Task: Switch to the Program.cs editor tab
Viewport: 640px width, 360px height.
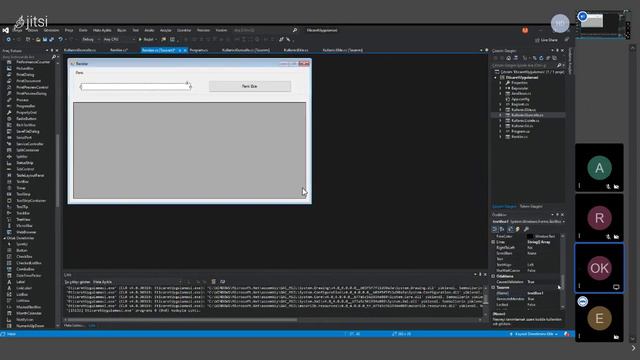Action: pyautogui.click(x=199, y=50)
